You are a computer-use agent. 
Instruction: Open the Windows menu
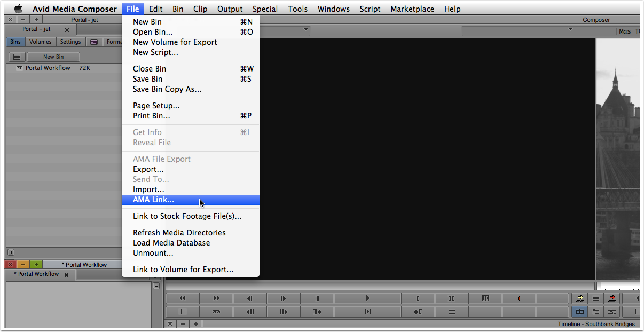point(334,9)
